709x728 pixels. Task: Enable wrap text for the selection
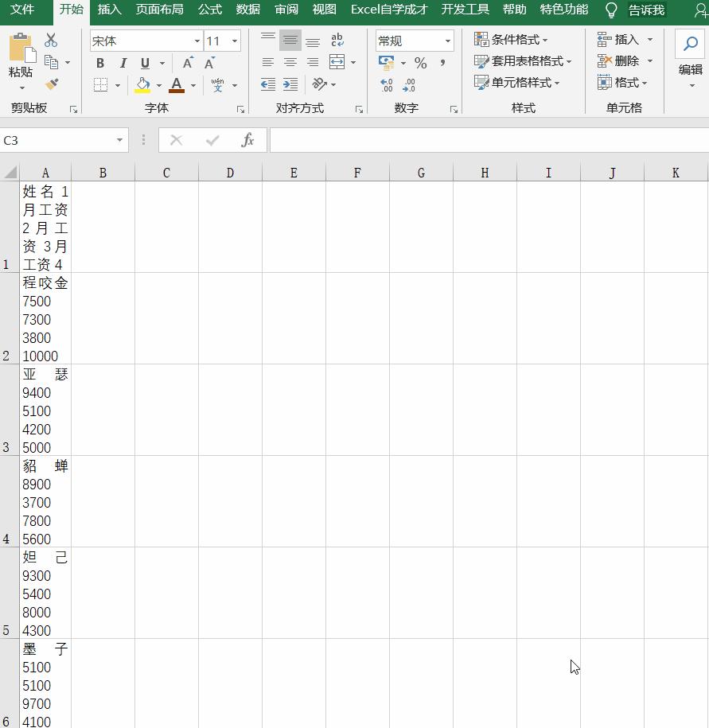(x=336, y=40)
